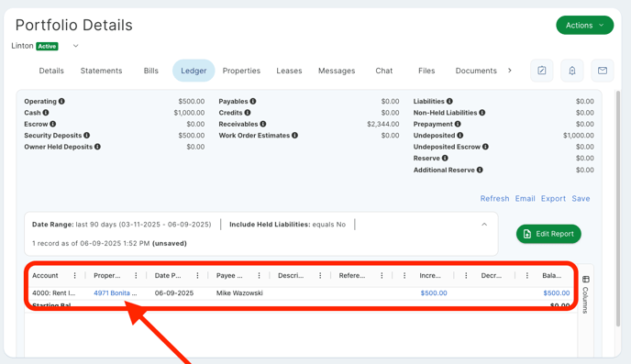The width and height of the screenshot is (631, 364).
Task: Click info icon next to Operating
Action: coord(61,102)
